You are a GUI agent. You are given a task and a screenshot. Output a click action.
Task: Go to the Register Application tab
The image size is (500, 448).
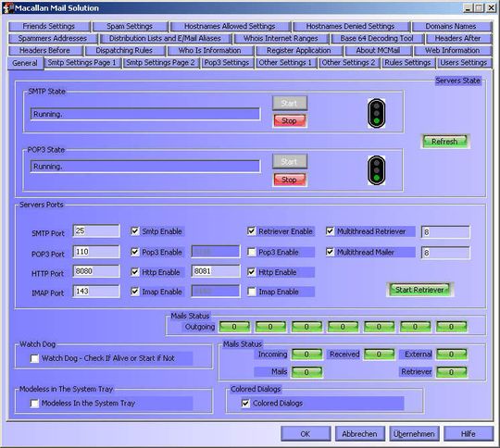point(299,50)
